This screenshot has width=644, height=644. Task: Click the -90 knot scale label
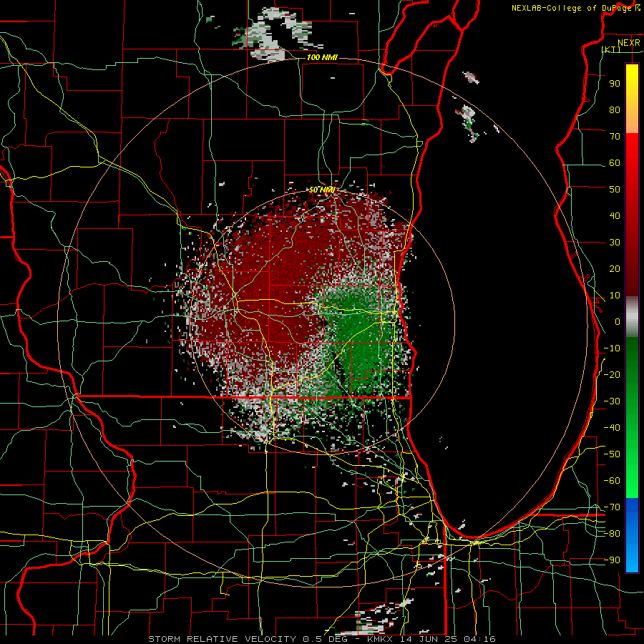tap(612, 560)
